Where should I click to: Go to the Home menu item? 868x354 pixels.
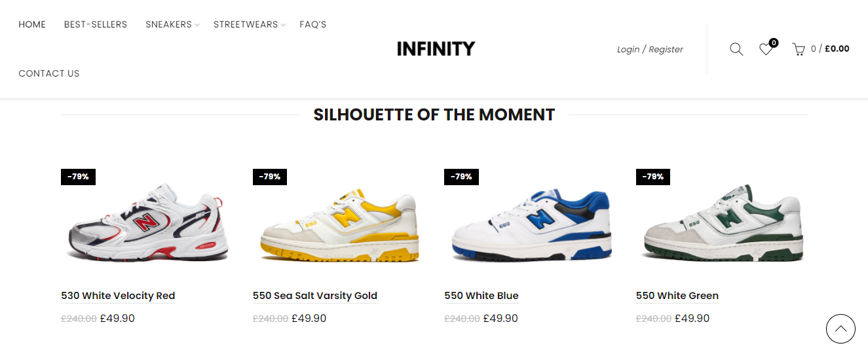[x=32, y=25]
